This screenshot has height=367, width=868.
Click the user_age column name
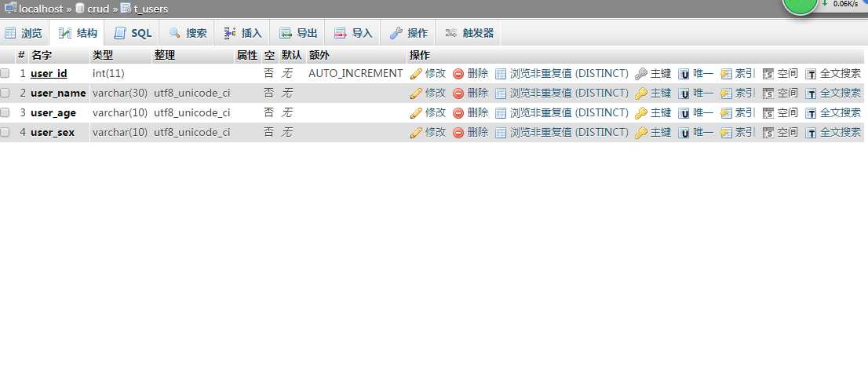point(53,113)
